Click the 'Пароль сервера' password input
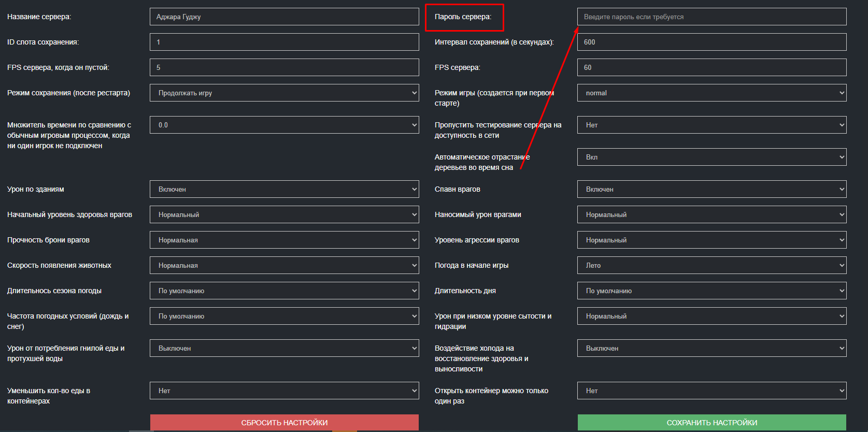This screenshot has width=868, height=432. 712,17
